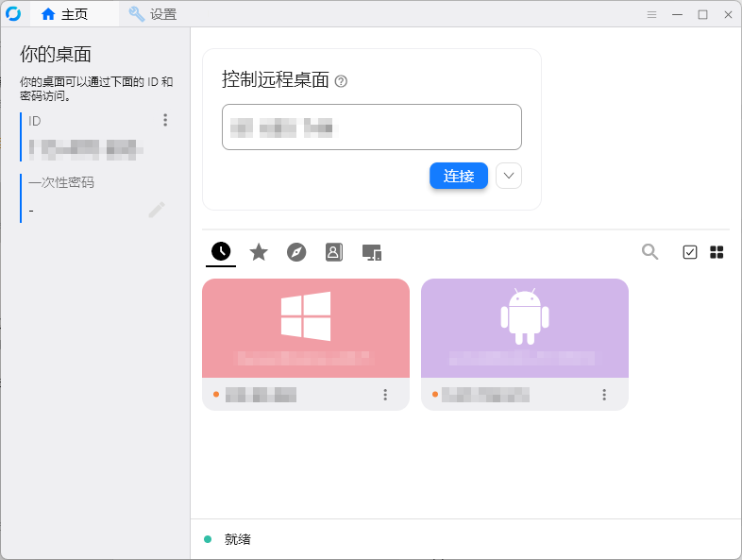Minimize the RustDesk window

677,15
